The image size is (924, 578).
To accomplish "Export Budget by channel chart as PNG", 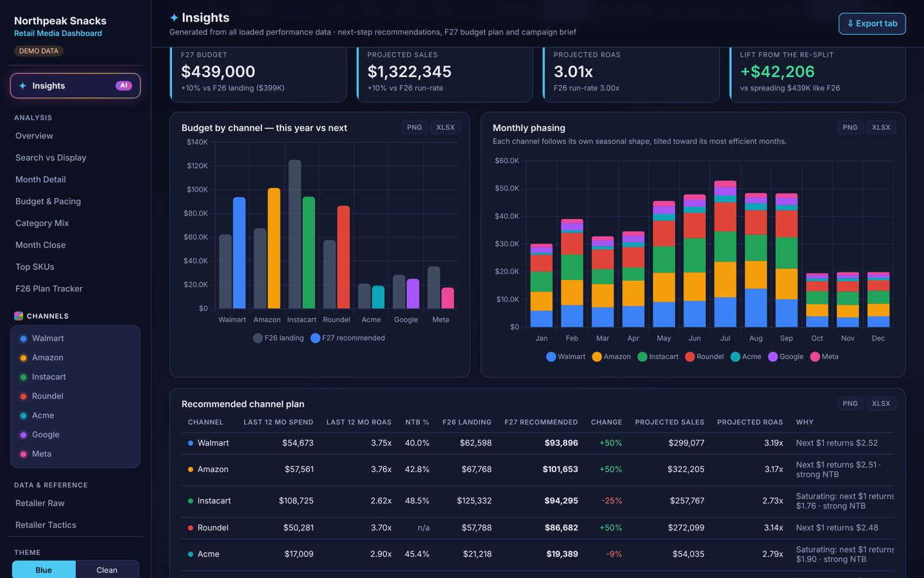I will (415, 128).
